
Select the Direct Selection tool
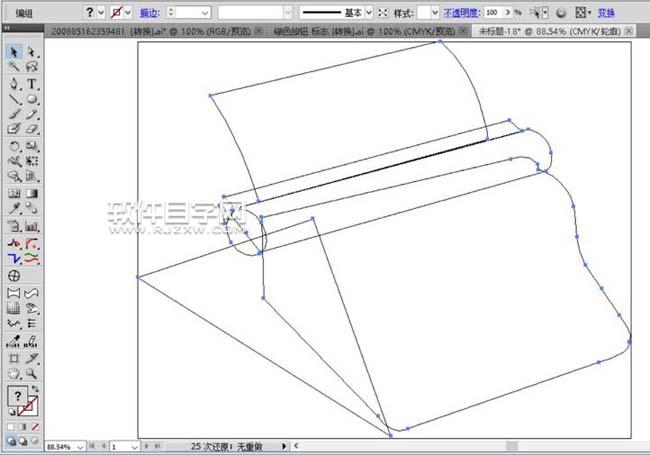[x=32, y=52]
